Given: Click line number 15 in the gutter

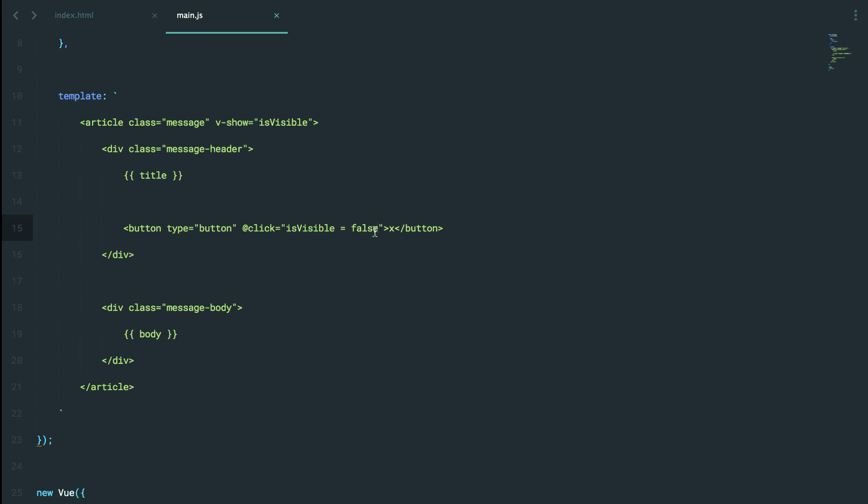Looking at the screenshot, I should tap(17, 228).
